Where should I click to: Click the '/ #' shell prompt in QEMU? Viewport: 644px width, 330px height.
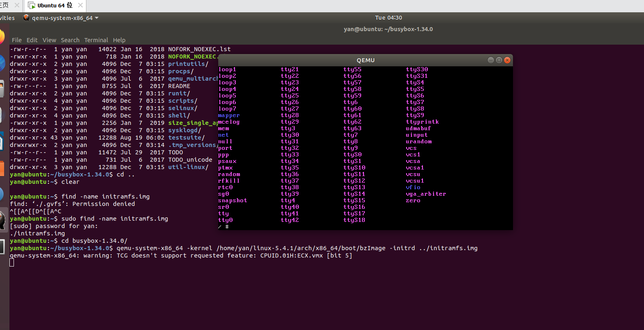223,226
